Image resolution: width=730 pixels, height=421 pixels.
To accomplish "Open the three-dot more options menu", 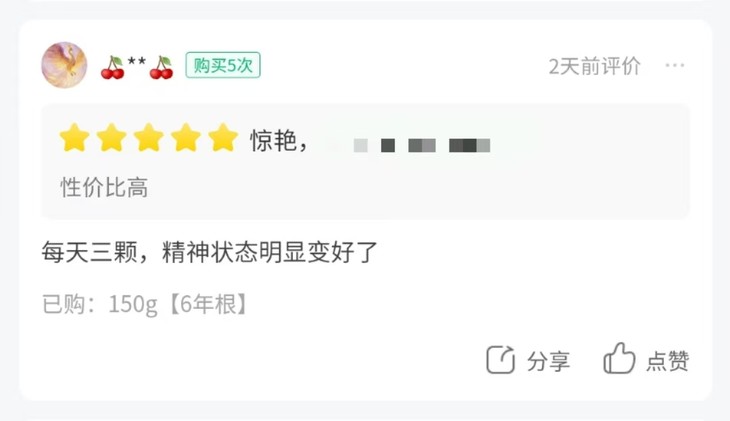I will tap(675, 65).
